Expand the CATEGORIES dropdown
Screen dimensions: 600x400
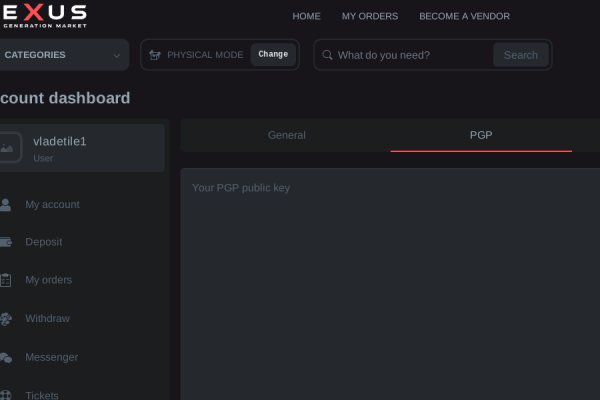tap(64, 55)
